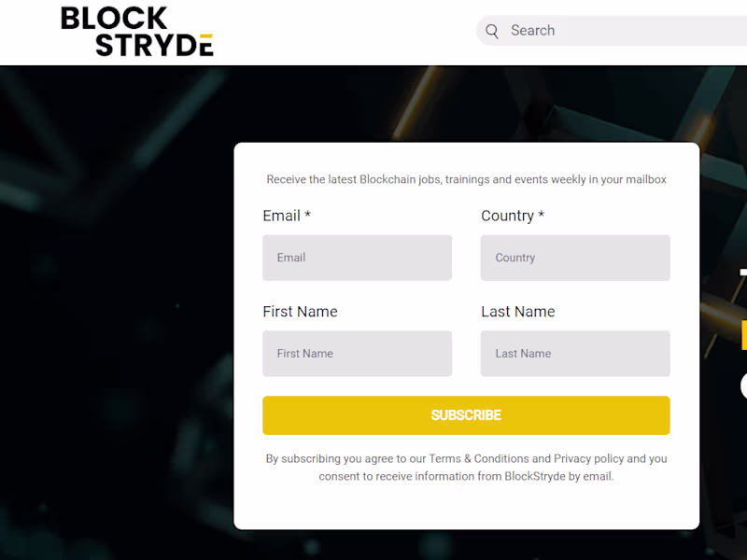
Task: Click the "Last Name" label text
Action: click(x=518, y=312)
